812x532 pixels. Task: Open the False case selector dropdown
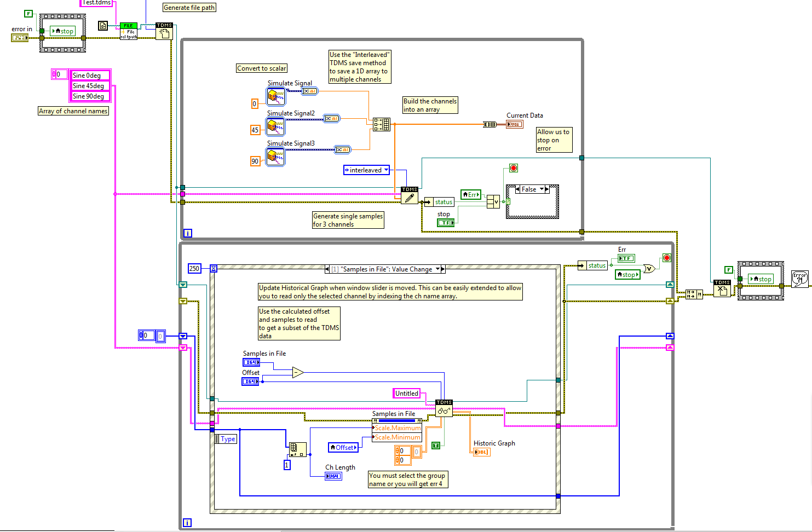click(542, 189)
